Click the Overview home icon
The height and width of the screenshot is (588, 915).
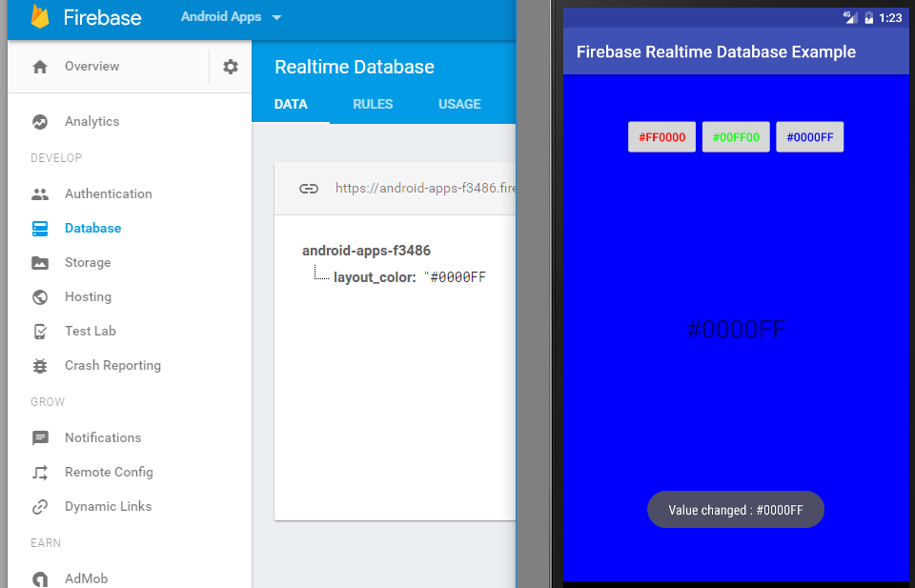tap(40, 67)
